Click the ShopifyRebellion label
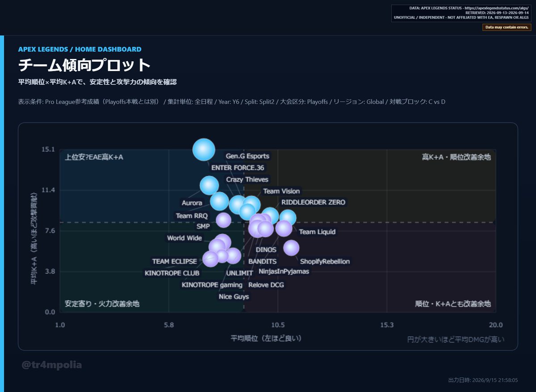 [x=325, y=262]
